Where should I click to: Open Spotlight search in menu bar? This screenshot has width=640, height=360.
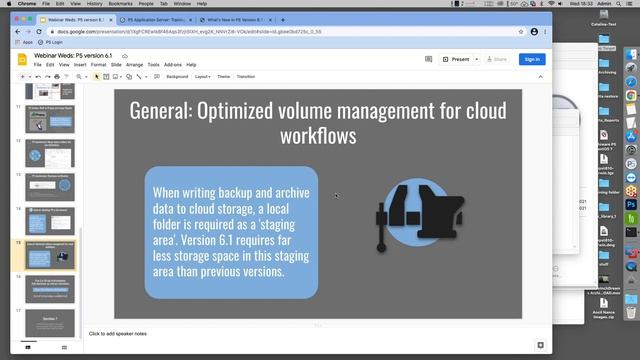[619, 4]
